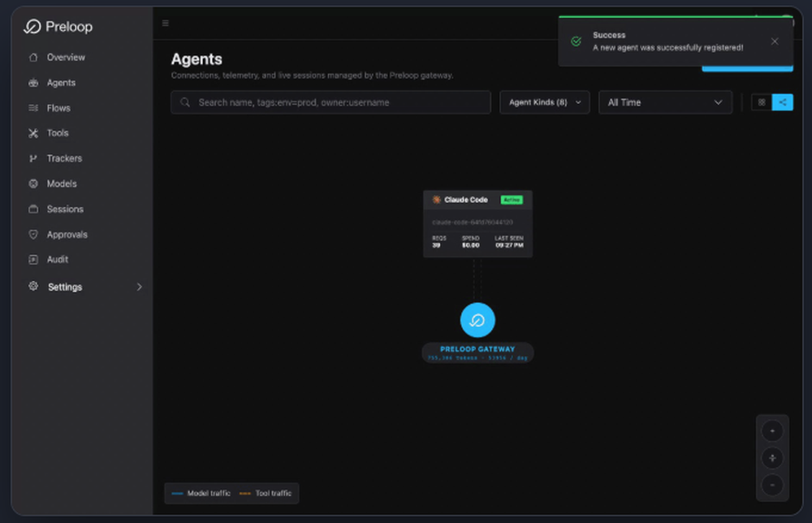Open Sessions in sidebar menu
The image size is (812, 523).
65,210
